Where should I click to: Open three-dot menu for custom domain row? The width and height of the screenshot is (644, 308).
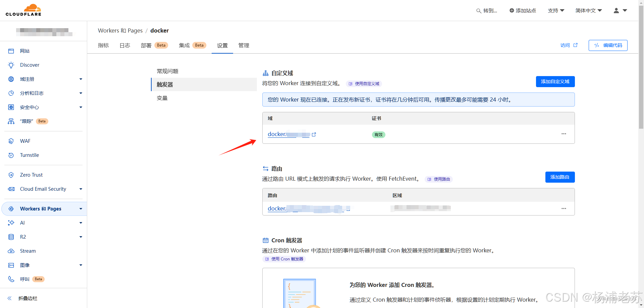click(564, 134)
